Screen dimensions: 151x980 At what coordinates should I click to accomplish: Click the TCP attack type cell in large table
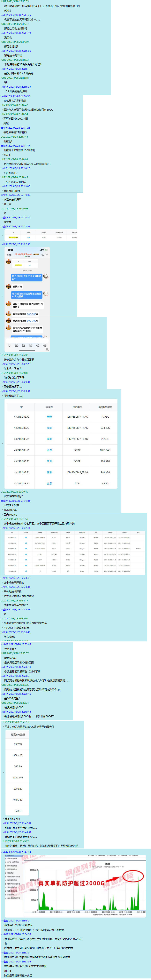tap(77, 484)
